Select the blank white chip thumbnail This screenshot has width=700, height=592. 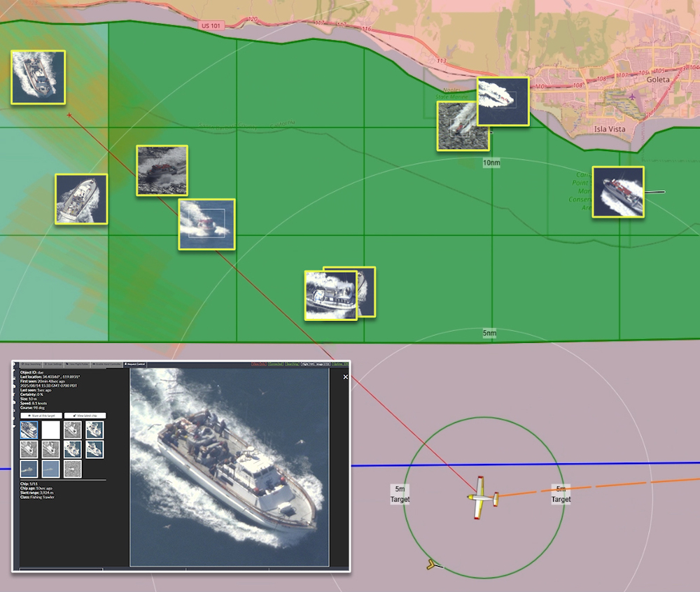point(51,430)
